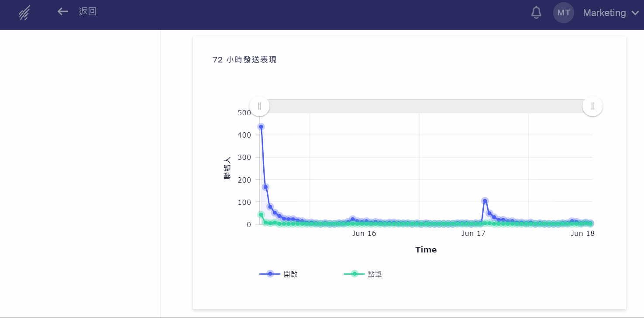Open the Marketing account dropdown
This screenshot has height=318, width=644.
coord(611,13)
